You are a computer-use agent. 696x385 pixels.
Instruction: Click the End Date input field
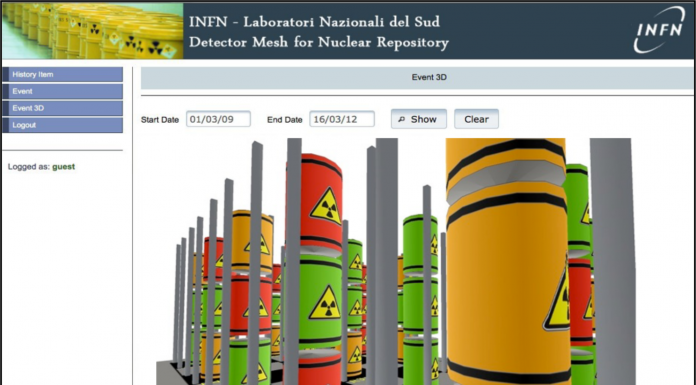(x=342, y=119)
